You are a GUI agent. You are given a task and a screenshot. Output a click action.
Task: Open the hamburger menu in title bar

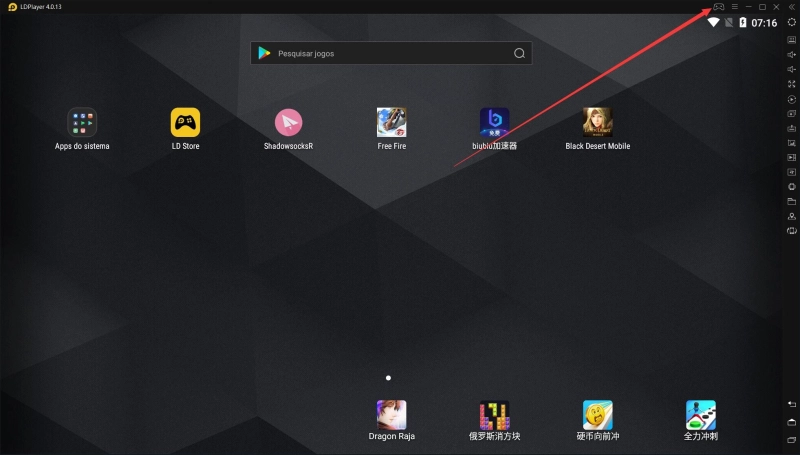coord(734,7)
